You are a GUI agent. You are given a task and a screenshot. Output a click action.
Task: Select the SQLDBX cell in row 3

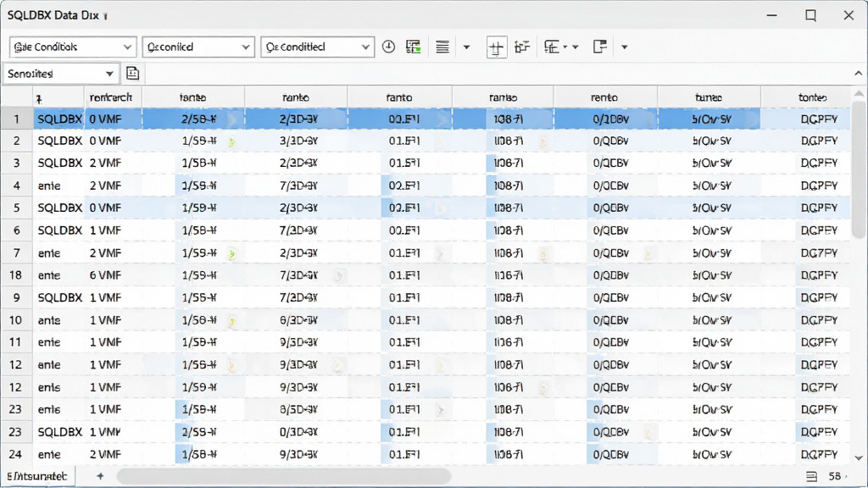59,164
